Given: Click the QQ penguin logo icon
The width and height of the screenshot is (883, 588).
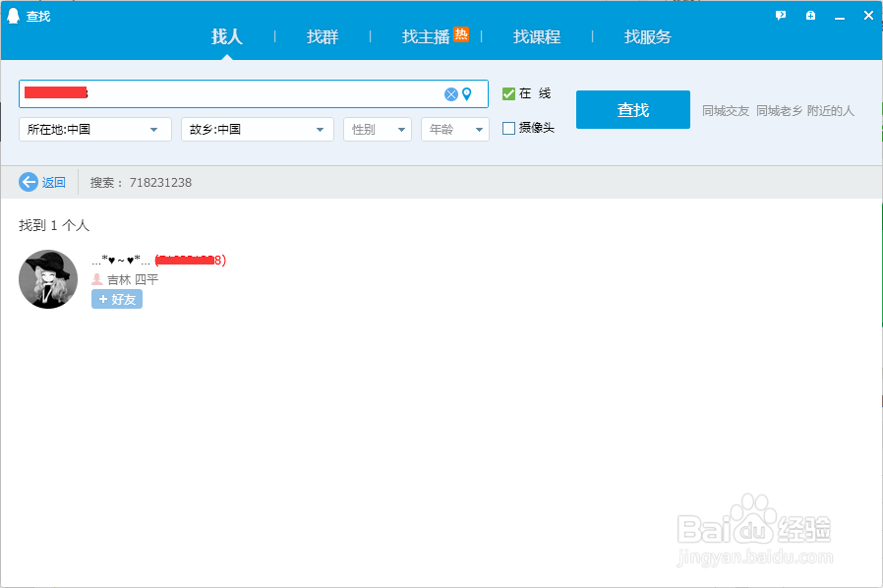Looking at the screenshot, I should (13, 16).
